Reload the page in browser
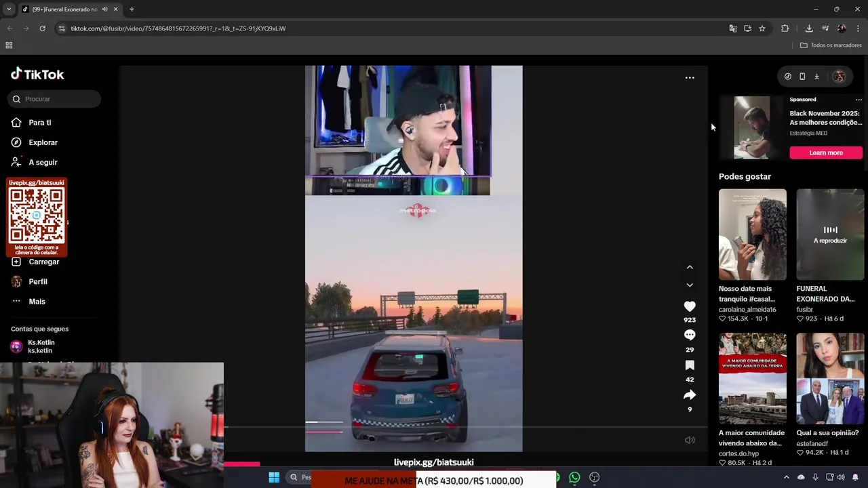 pyautogui.click(x=42, y=28)
